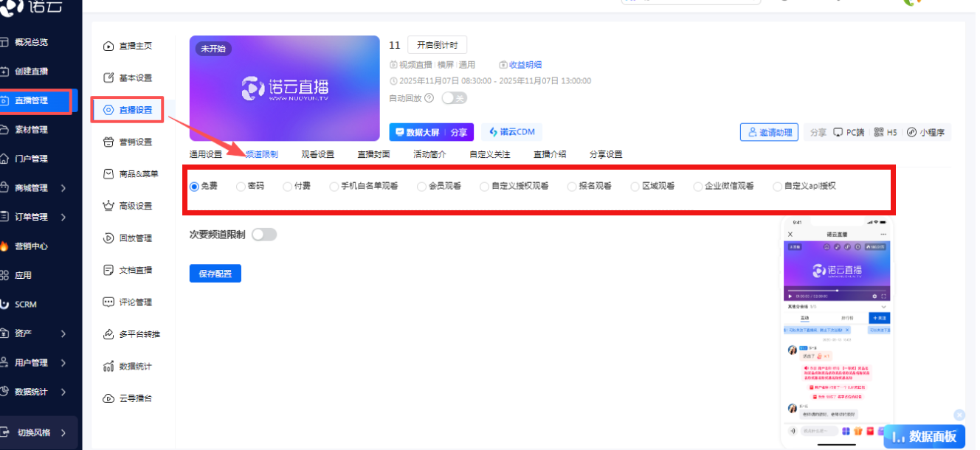Switch to the 活动简介 tab
The image size is (980, 450).
[x=430, y=154]
